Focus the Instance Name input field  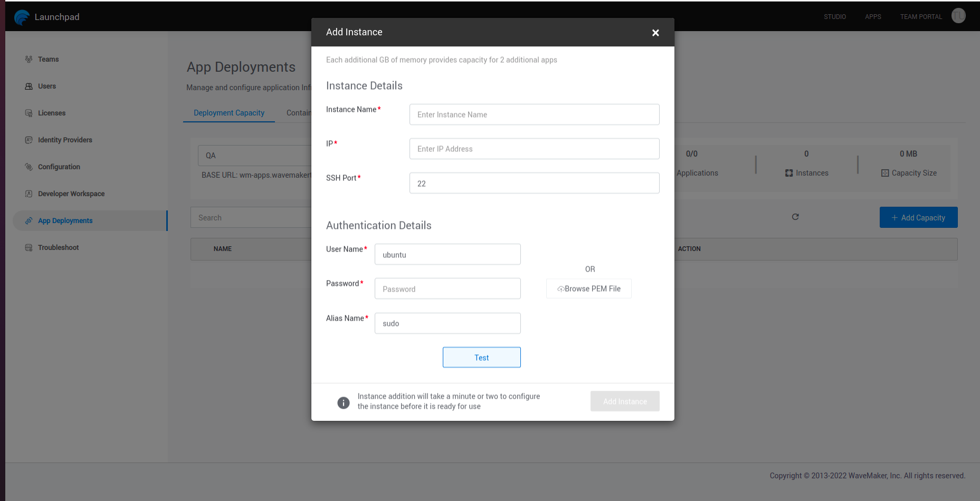tap(534, 114)
